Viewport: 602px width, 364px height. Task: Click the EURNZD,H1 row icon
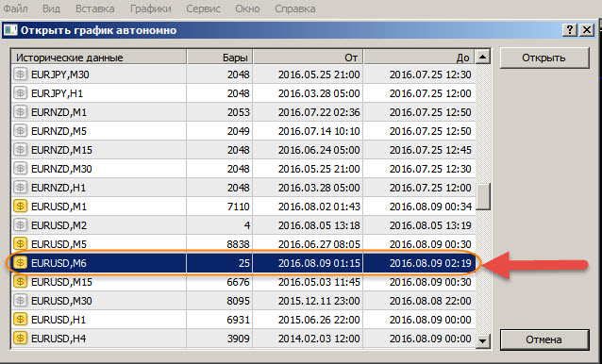tap(20, 187)
